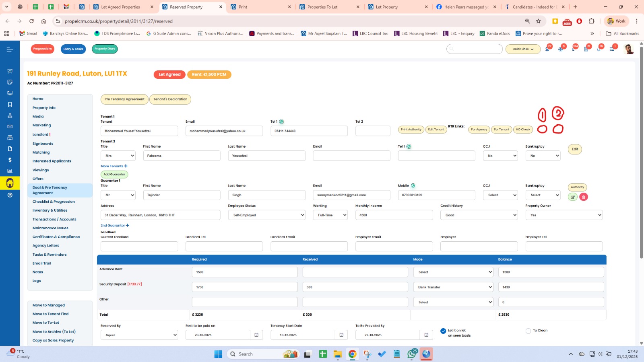Open the Employee Status dropdown
644x362 pixels.
(266, 215)
